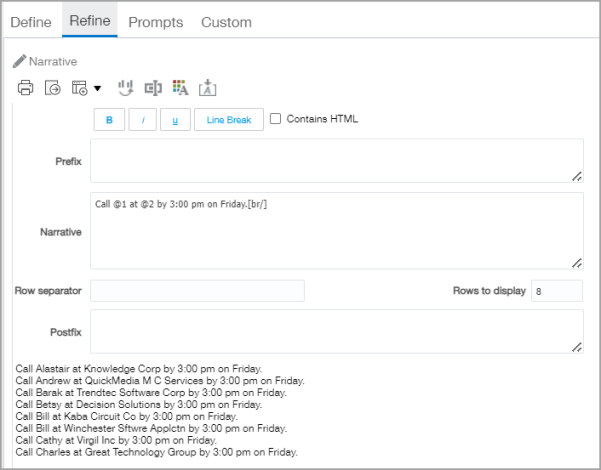Open the Custom tab
601x470 pixels.
click(x=226, y=22)
